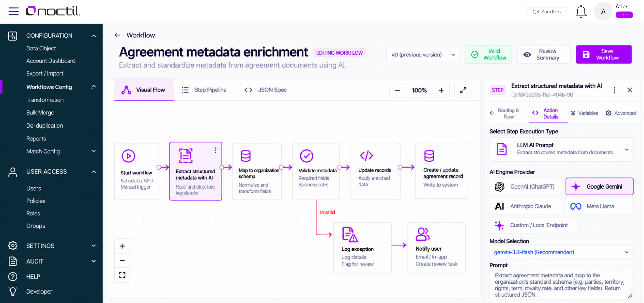Open the version selector dropdown

(423, 55)
